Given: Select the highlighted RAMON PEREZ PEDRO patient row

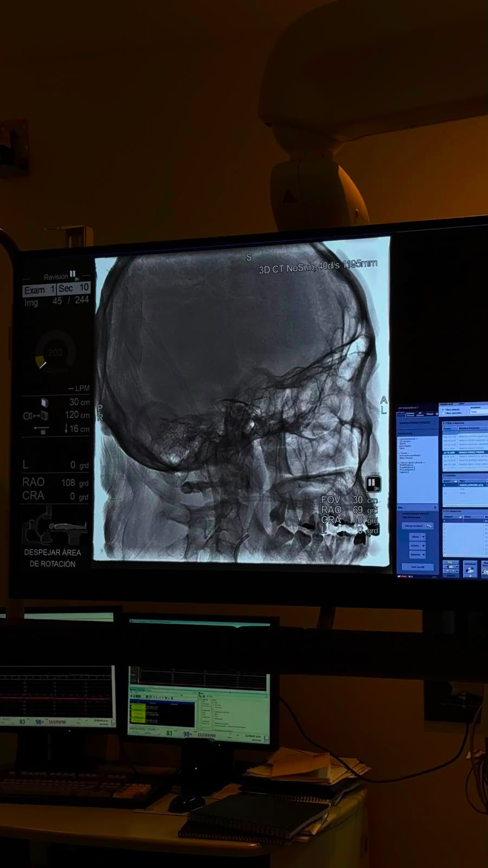Looking at the screenshot, I should 465,452.
